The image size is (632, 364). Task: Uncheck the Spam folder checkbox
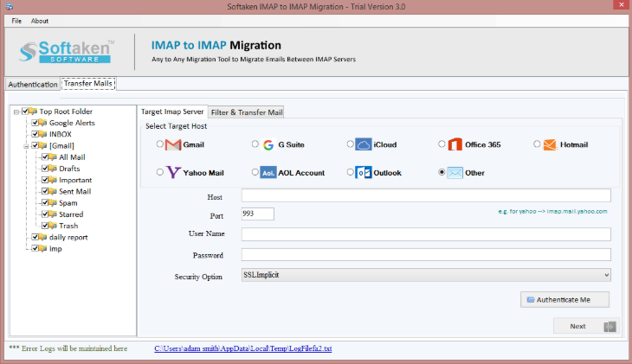click(45, 202)
